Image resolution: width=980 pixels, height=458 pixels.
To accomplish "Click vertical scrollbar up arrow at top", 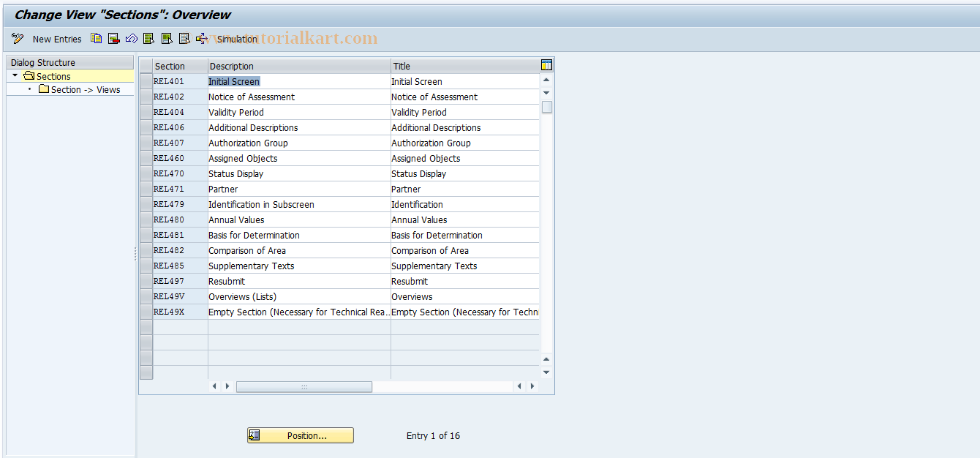I will tap(546, 80).
